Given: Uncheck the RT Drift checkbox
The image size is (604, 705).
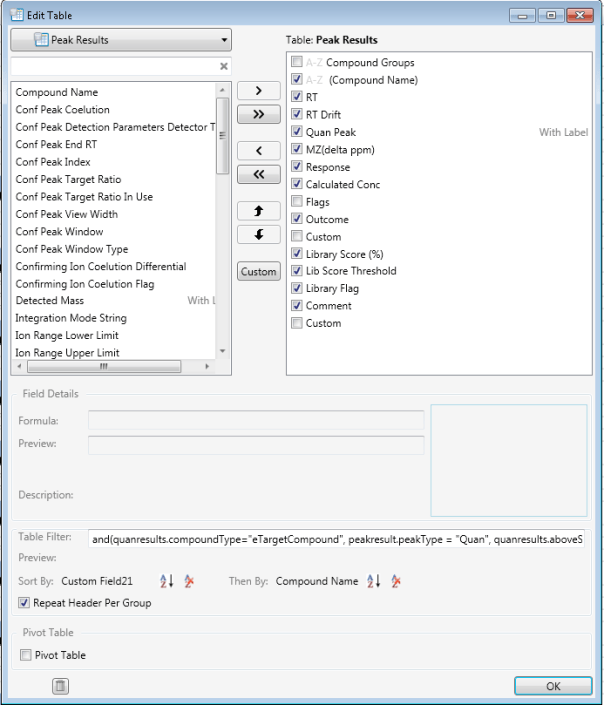Looking at the screenshot, I should [x=297, y=114].
